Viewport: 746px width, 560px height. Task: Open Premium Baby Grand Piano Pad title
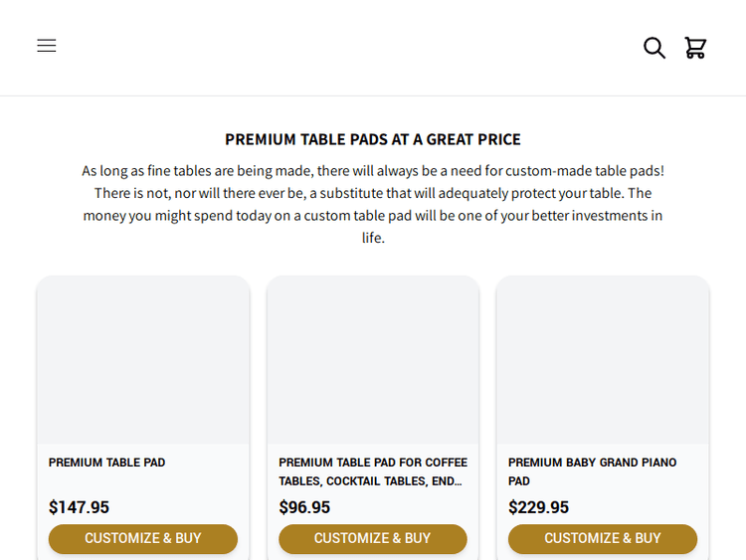click(592, 471)
